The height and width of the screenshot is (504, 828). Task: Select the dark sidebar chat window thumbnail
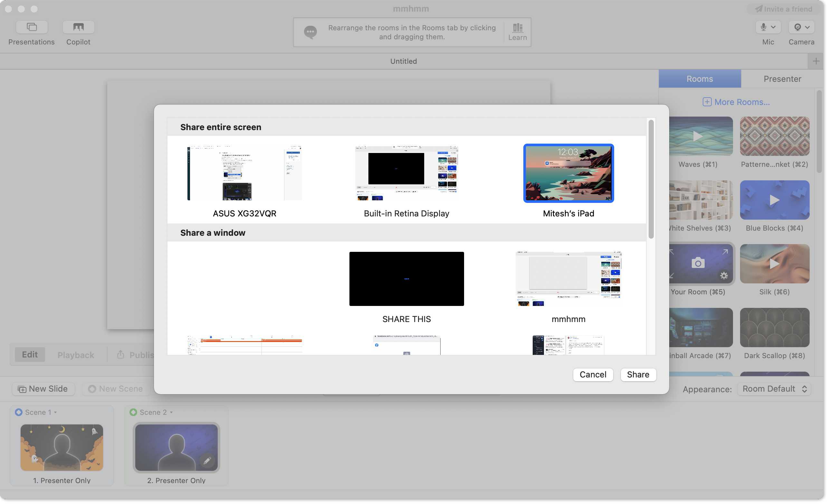(568, 345)
